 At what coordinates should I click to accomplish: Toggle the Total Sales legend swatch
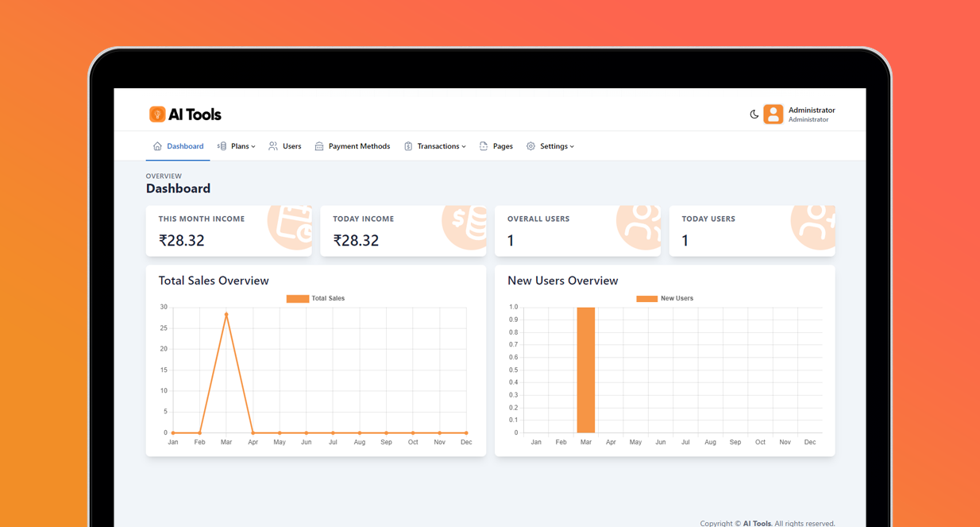click(x=297, y=299)
